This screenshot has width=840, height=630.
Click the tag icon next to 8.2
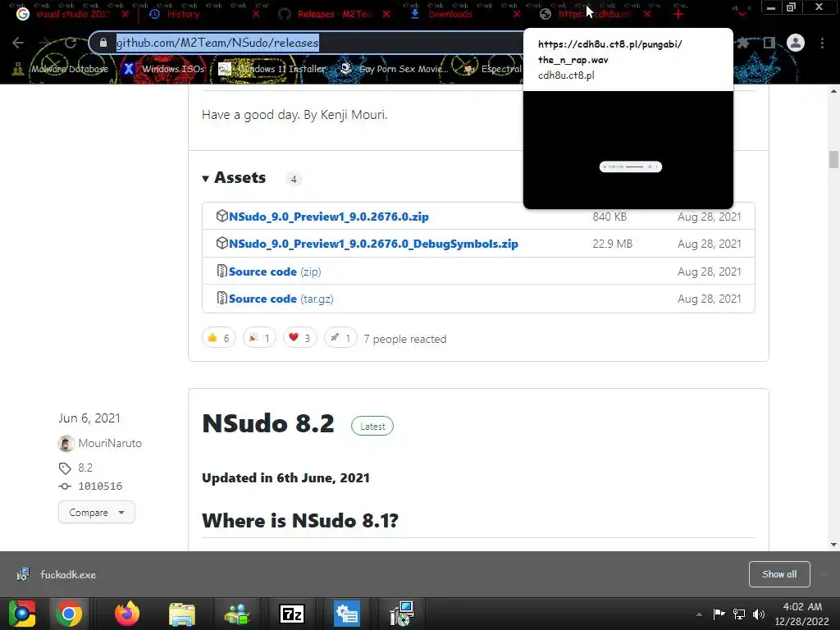click(x=65, y=468)
